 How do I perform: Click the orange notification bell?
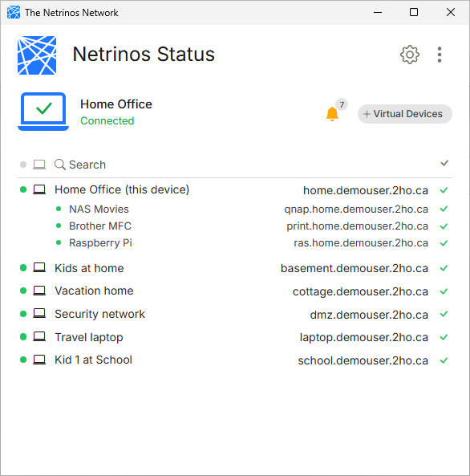(332, 114)
